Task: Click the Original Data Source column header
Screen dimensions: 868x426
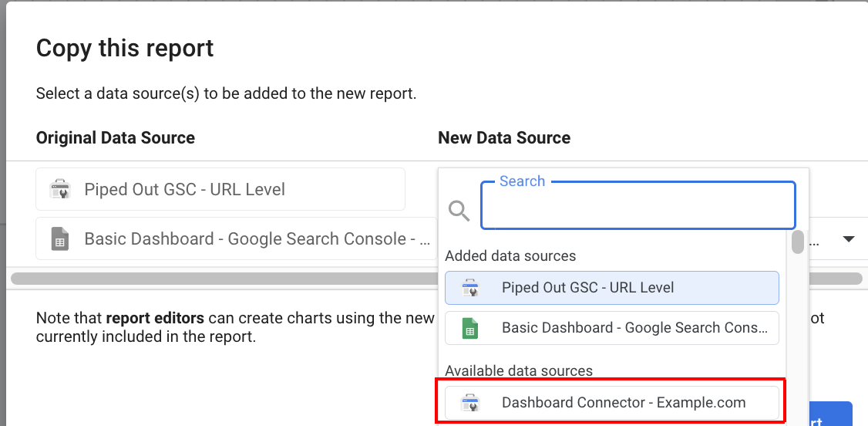Action: [115, 137]
